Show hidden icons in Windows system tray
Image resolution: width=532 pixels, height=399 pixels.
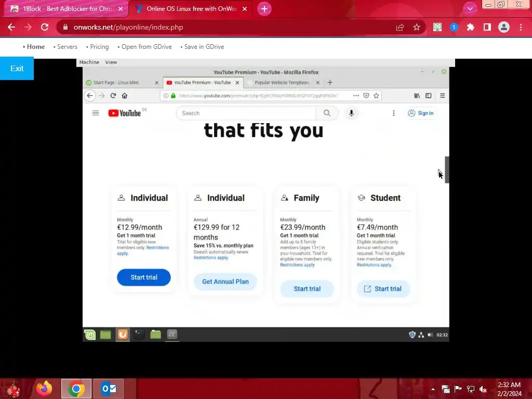tap(433, 389)
